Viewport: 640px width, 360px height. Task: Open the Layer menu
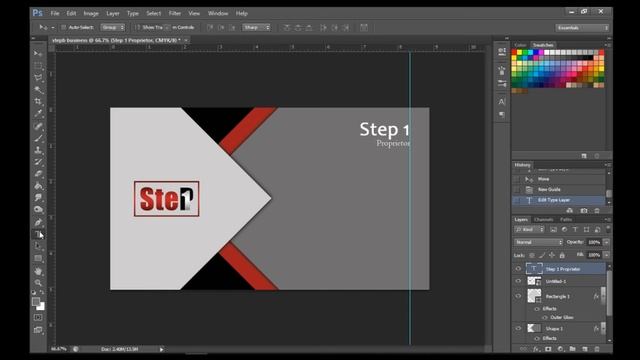pos(113,13)
